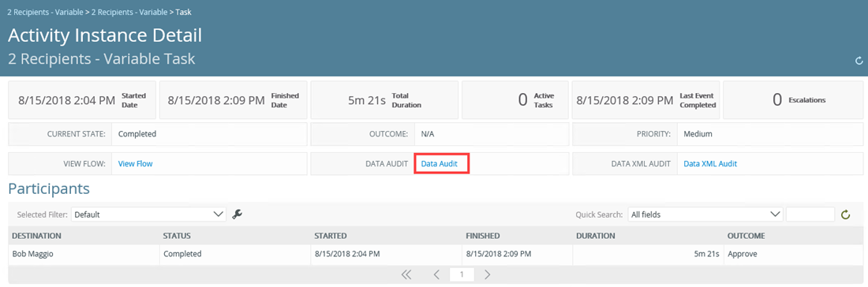Go to next page arrow
This screenshot has height=287, width=868.
(487, 274)
